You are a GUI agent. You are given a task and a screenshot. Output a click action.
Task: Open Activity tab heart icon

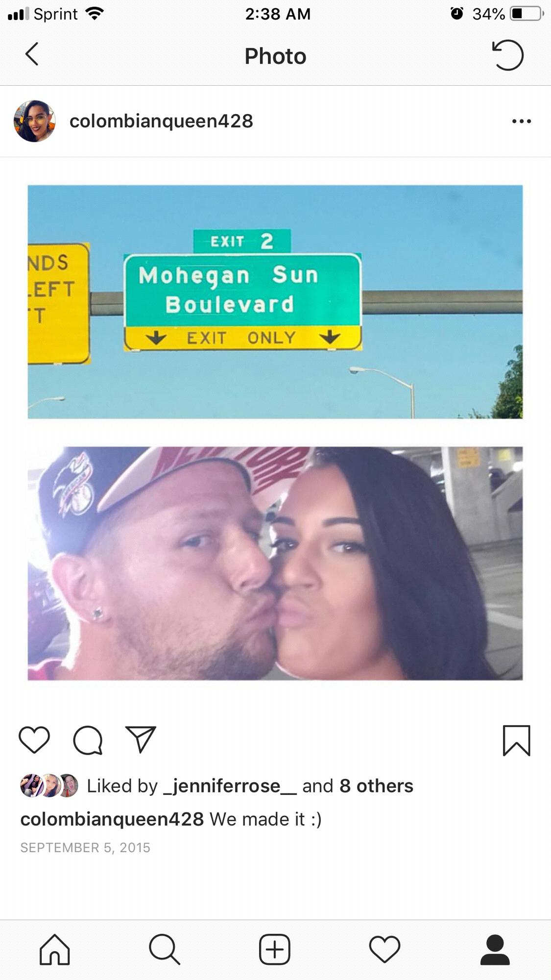[x=384, y=949]
